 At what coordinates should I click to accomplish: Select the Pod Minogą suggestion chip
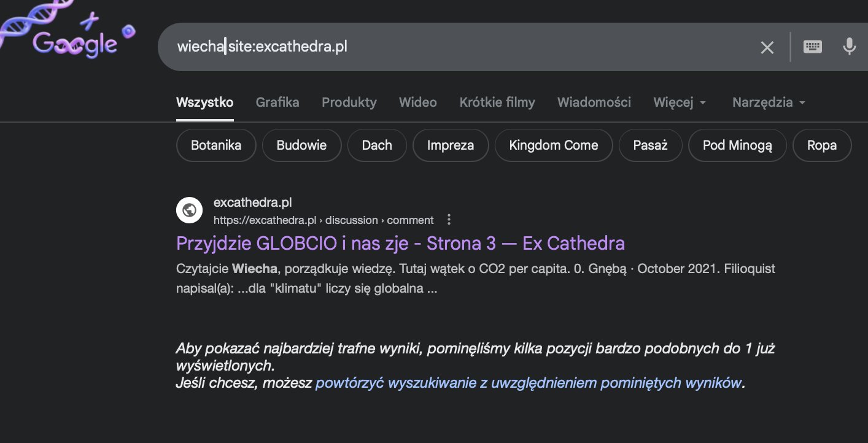tap(737, 145)
